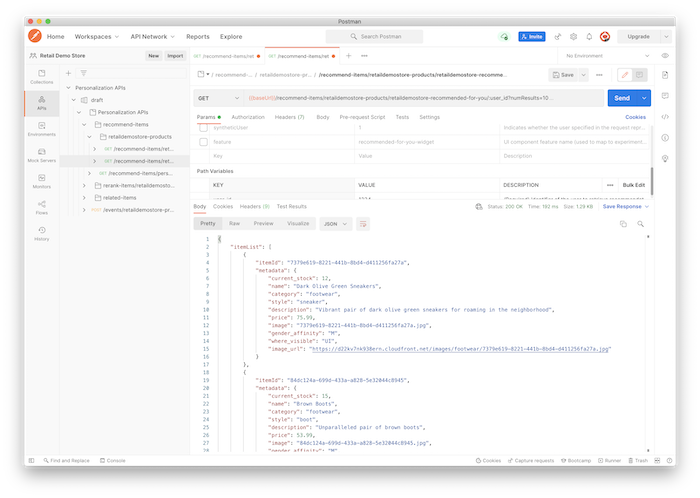Open the Trash in status bar
This screenshot has width=700, height=498.
click(638, 461)
